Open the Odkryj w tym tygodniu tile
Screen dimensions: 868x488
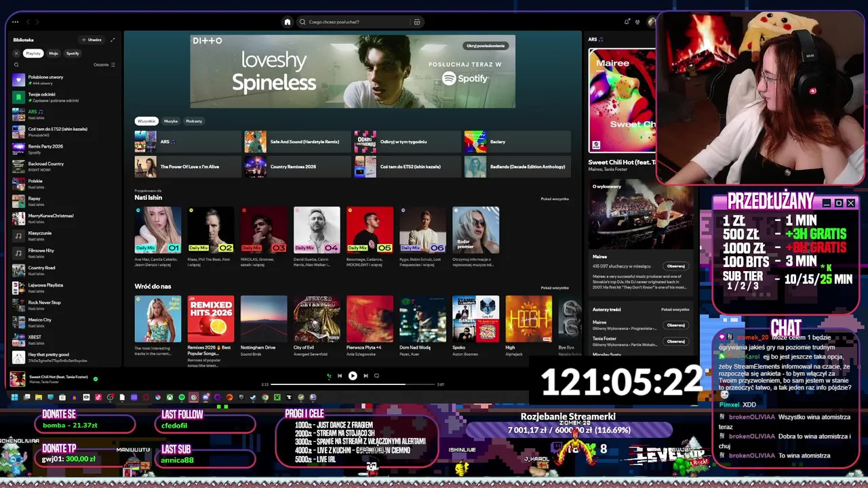(x=407, y=142)
